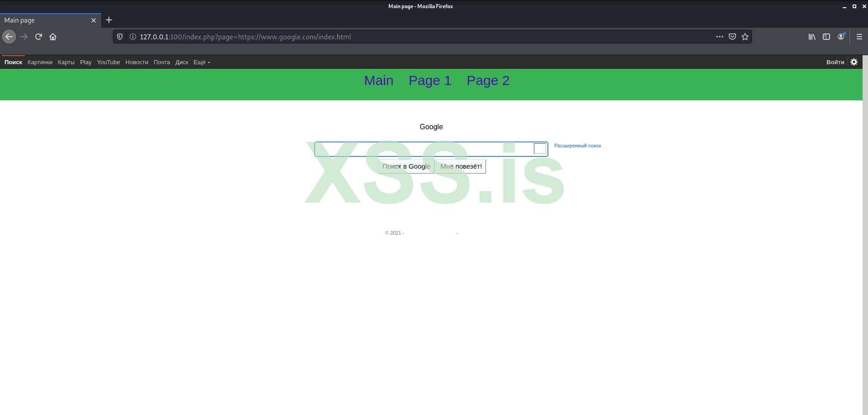Click the Войти sign-in link
Viewport: 868px width, 415px height.
pyautogui.click(x=835, y=62)
